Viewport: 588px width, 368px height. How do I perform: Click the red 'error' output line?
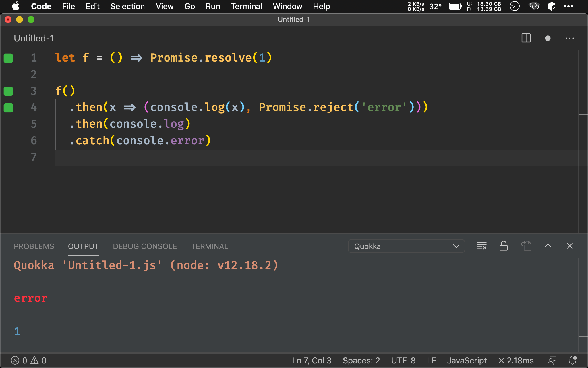(x=31, y=298)
